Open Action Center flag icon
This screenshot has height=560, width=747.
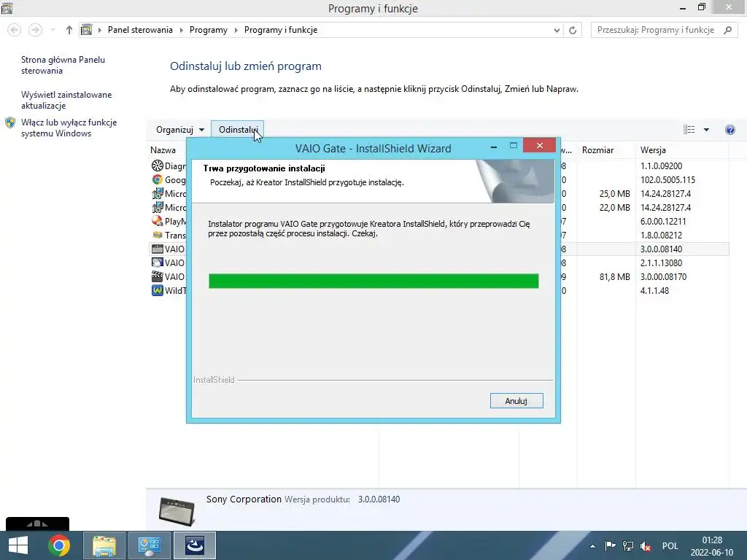pos(610,546)
